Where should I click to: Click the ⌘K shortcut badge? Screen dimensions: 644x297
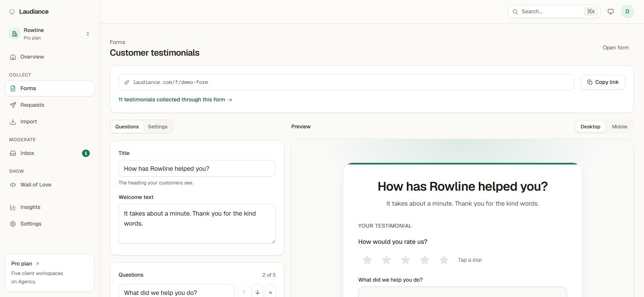(591, 12)
